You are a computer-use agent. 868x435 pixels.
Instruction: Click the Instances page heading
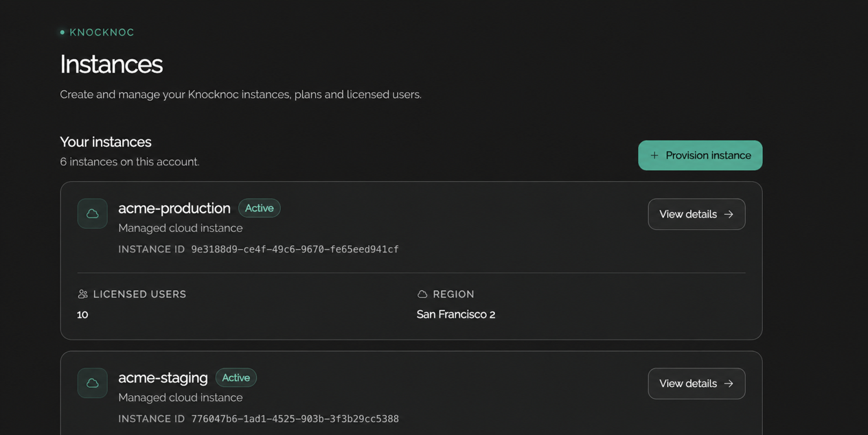(x=111, y=64)
